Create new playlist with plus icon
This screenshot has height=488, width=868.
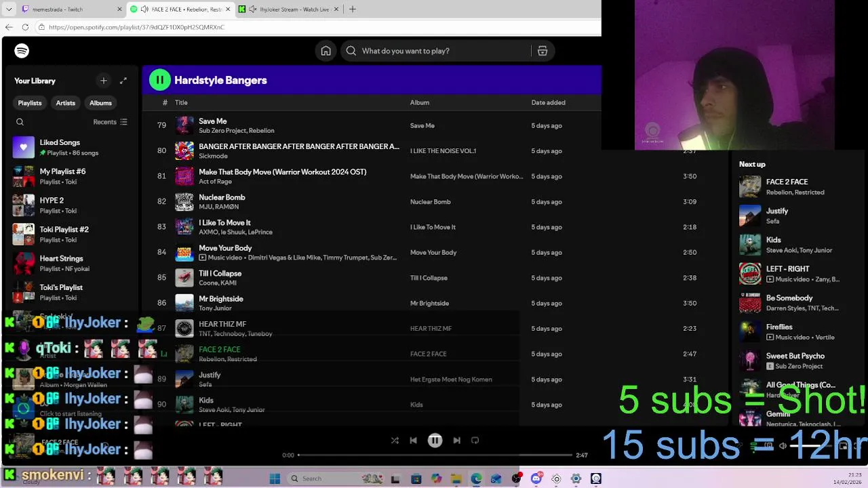[x=104, y=81]
